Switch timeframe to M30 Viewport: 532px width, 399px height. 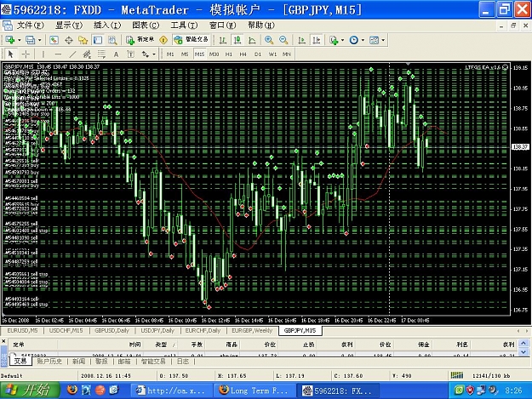point(215,54)
